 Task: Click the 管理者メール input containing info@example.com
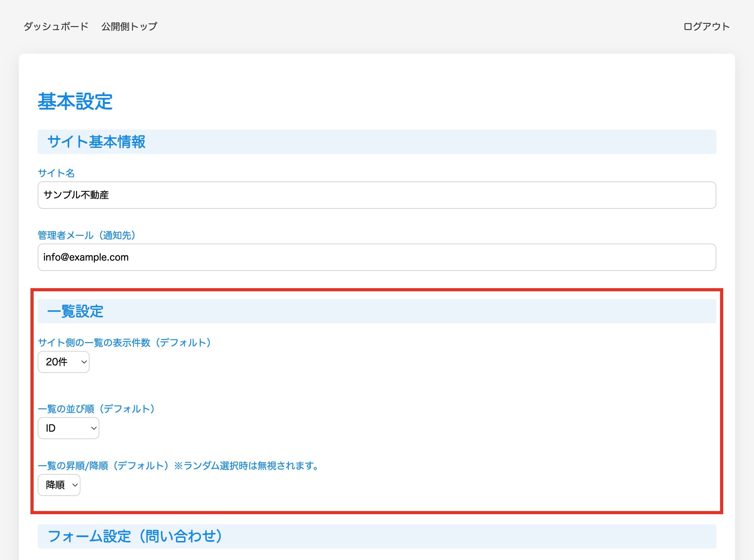[376, 257]
